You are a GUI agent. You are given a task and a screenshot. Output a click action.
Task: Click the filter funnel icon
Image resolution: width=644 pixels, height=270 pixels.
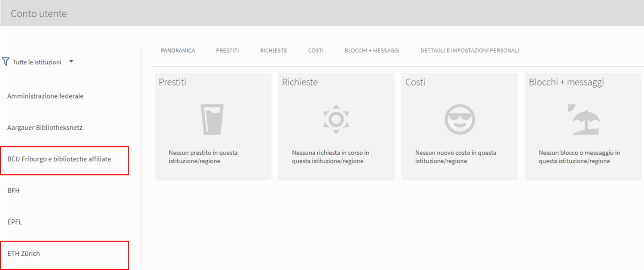coord(6,62)
